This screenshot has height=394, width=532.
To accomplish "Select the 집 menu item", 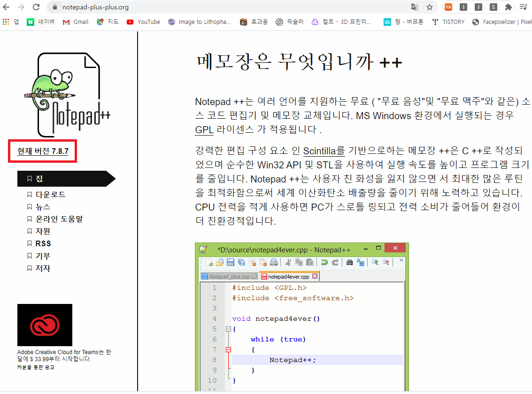I will 66,179.
